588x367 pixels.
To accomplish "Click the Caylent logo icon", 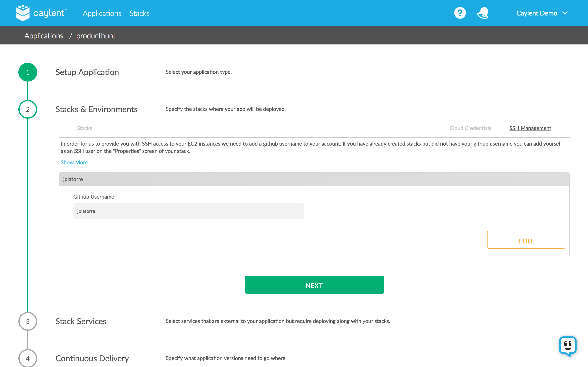I will [23, 13].
